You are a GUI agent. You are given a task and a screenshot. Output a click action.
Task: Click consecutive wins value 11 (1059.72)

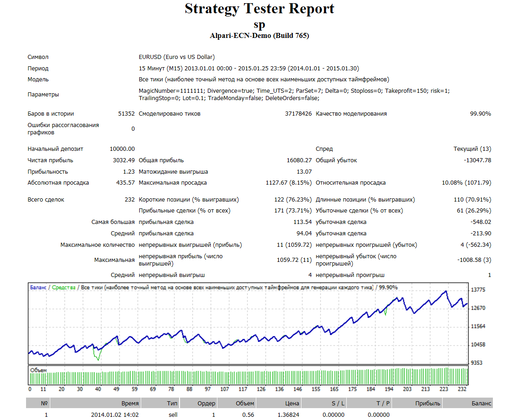coord(294,245)
